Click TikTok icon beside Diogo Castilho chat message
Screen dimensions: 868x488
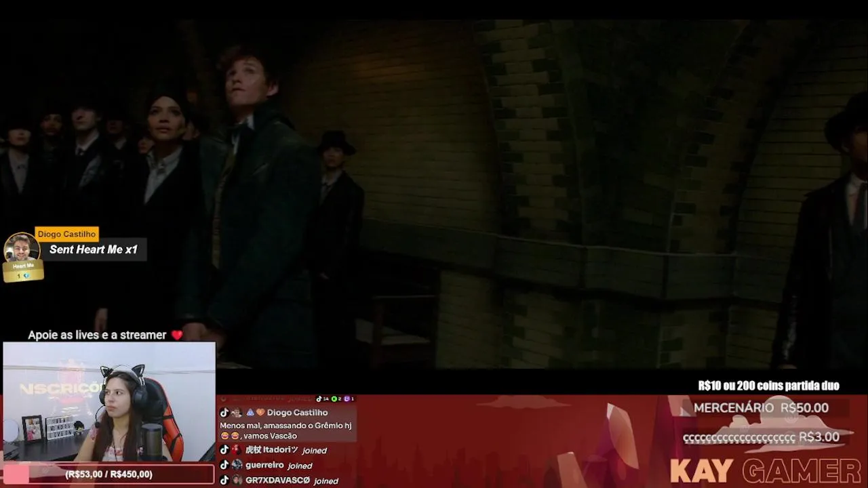coord(224,412)
